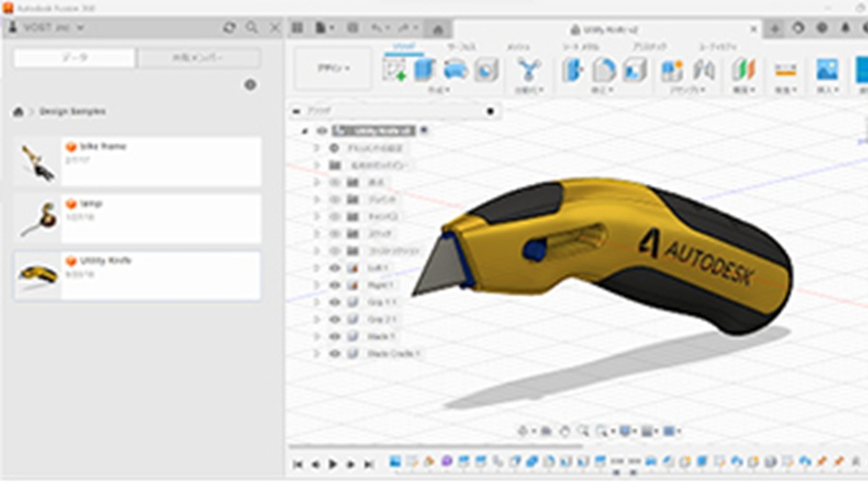868x488 pixels.
Task: Click the Create Sketch tool icon
Action: coord(394,70)
